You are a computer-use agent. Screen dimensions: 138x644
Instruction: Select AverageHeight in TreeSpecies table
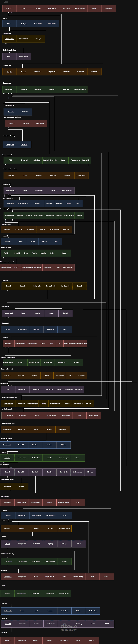point(35,503)
